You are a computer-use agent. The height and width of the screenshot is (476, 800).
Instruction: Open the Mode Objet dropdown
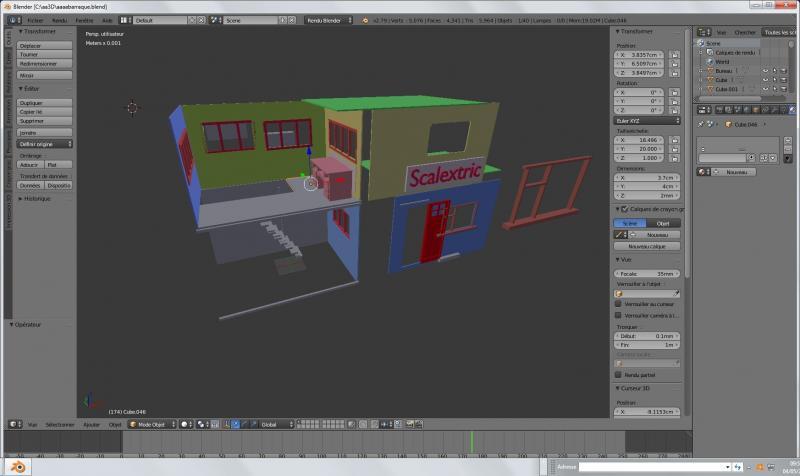tap(152, 424)
